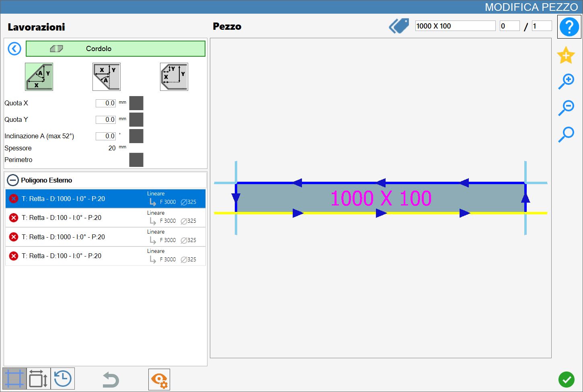Confirm with the green checkmark button
This screenshot has width=583, height=392.
(x=567, y=380)
